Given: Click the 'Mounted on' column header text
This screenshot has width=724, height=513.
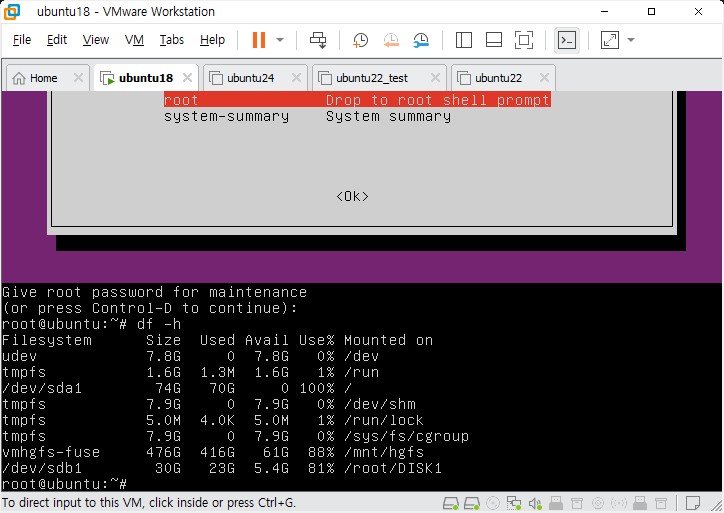Looking at the screenshot, I should click(x=388, y=340).
